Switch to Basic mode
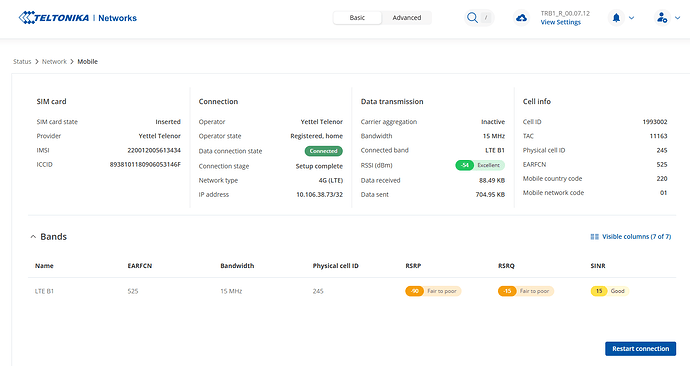Image resolution: width=690 pixels, height=366 pixels. tap(357, 18)
